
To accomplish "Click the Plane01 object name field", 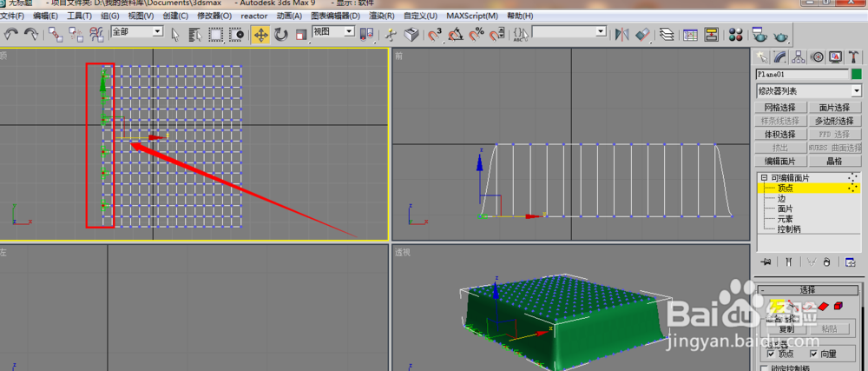I will click(802, 74).
